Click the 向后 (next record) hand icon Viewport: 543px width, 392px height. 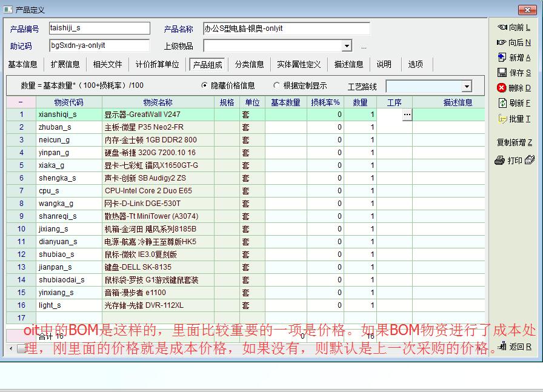click(501, 42)
